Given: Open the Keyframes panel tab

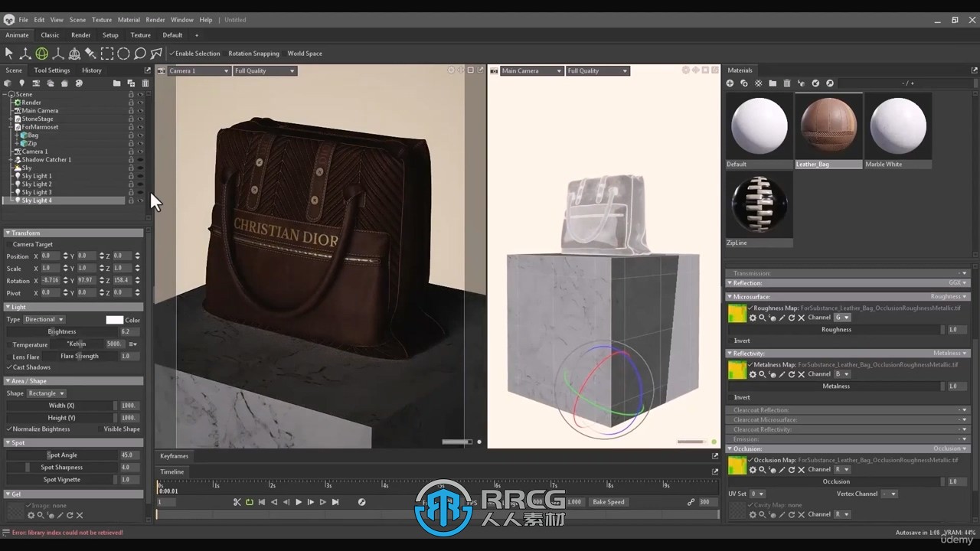Looking at the screenshot, I should click(x=174, y=456).
